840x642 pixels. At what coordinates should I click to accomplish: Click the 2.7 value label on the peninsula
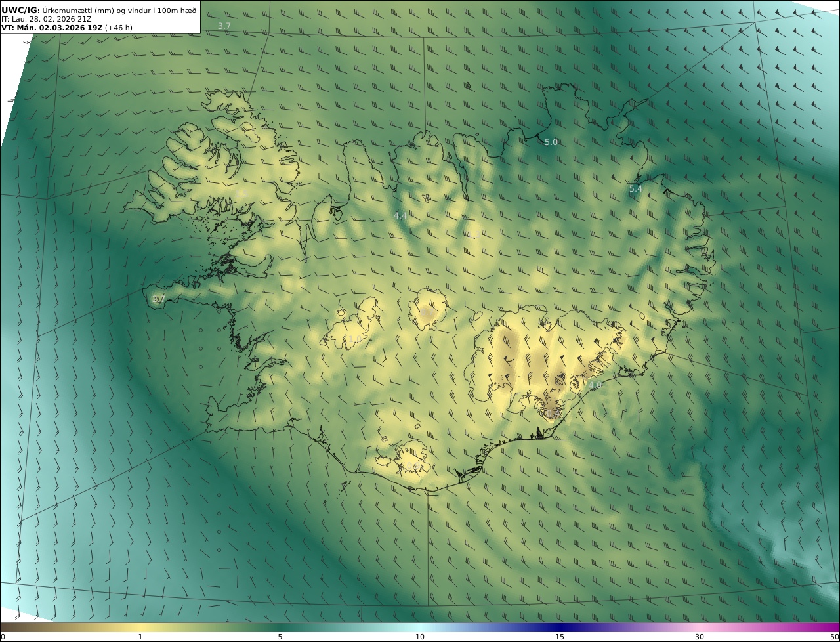(157, 299)
